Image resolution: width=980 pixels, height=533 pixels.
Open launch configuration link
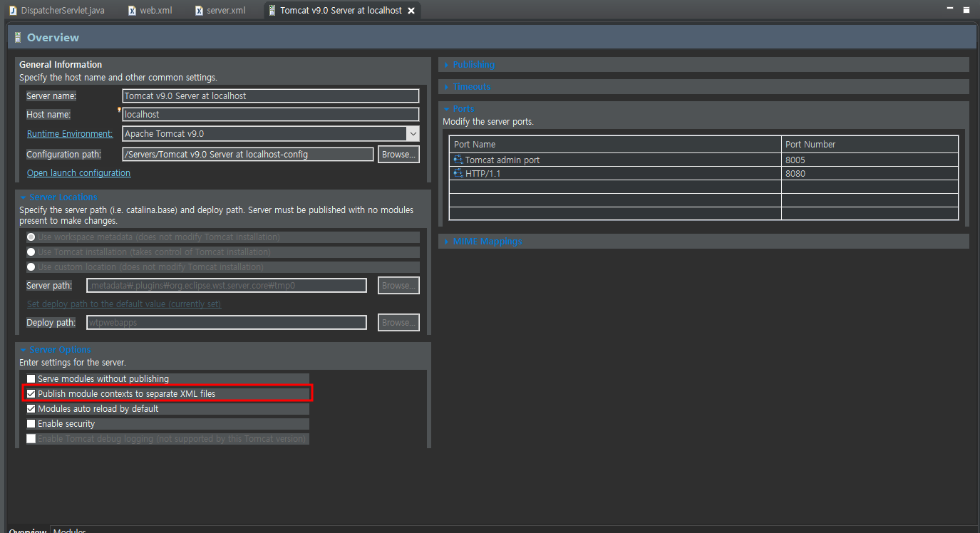coord(78,172)
